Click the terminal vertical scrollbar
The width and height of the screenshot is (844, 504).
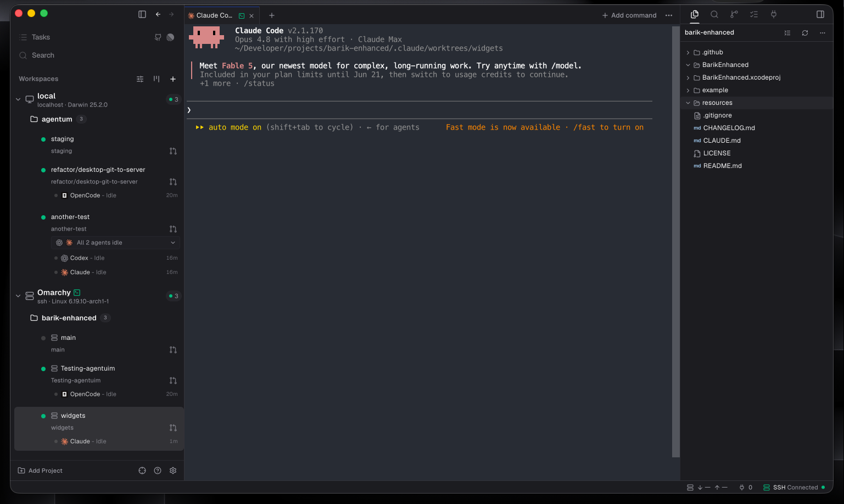click(x=676, y=242)
